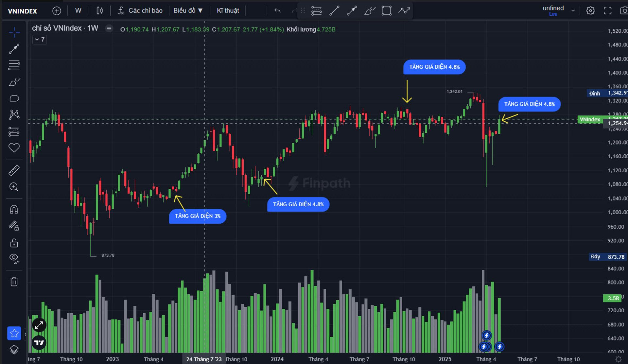
Task: Click the TĂNG GIÁ ĐIỆN 3% annotation label
Action: coord(198,216)
